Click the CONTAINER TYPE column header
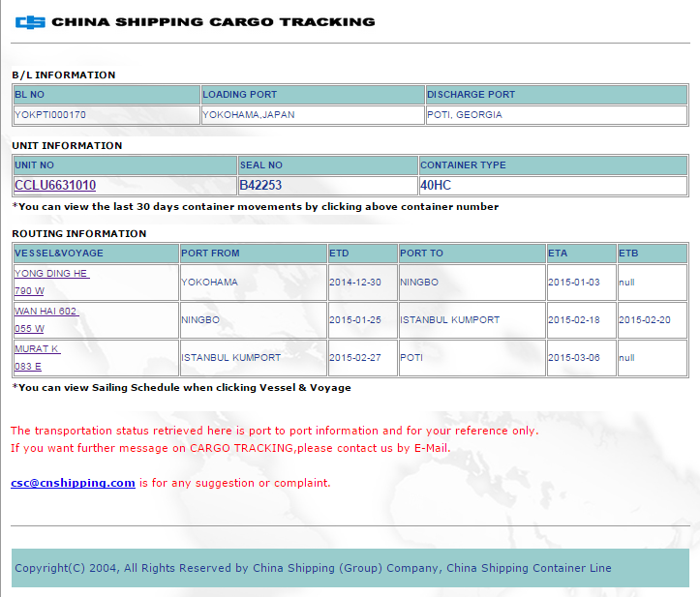Image resolution: width=700 pixels, height=597 pixels. (553, 165)
